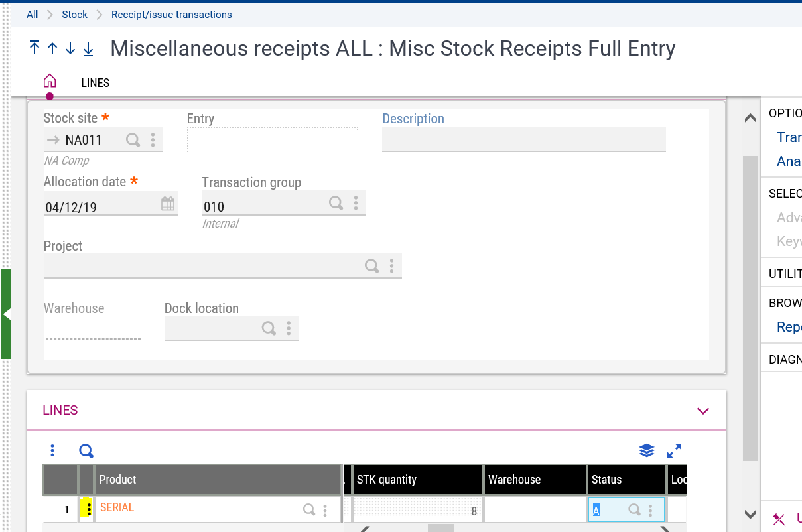The width and height of the screenshot is (802, 532).
Task: Navigate to Stock in the breadcrumb
Action: click(x=74, y=14)
